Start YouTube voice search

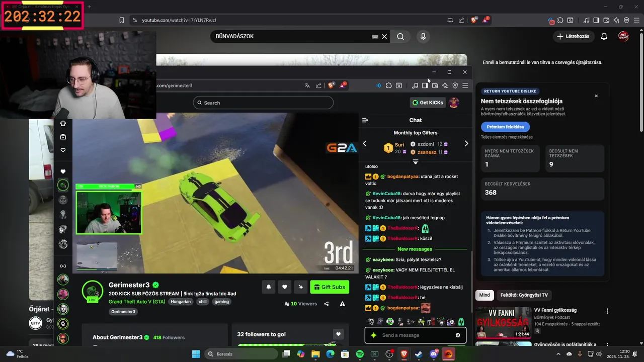tap(423, 36)
